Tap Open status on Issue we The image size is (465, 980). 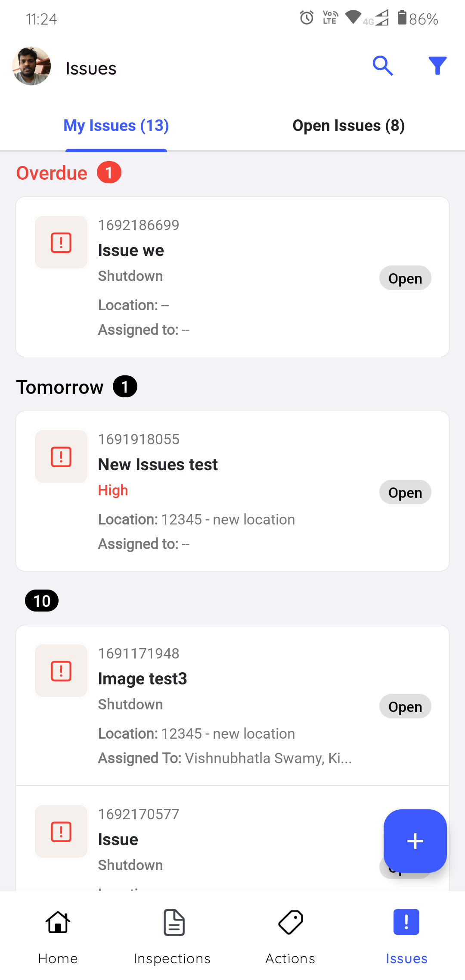tap(405, 278)
